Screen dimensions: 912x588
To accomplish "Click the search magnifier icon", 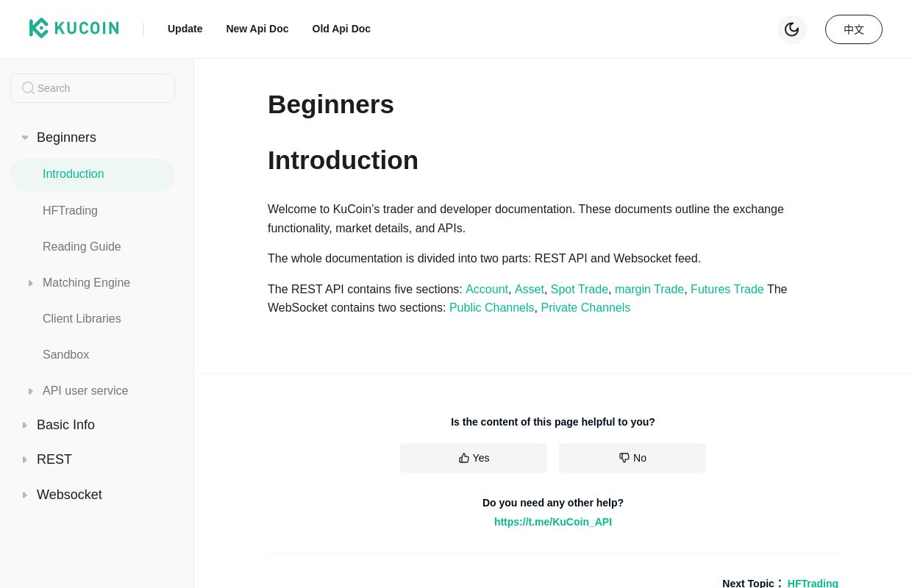I will [x=28, y=88].
